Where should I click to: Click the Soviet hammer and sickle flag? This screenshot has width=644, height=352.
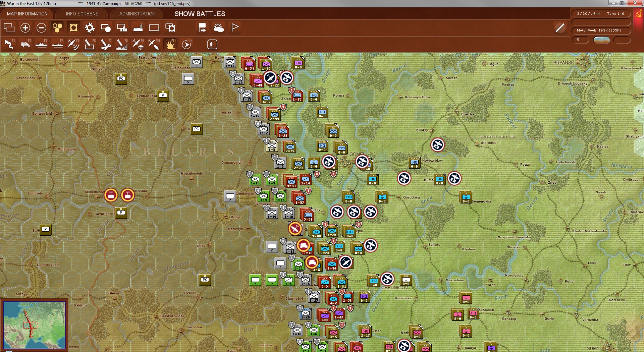point(638,14)
